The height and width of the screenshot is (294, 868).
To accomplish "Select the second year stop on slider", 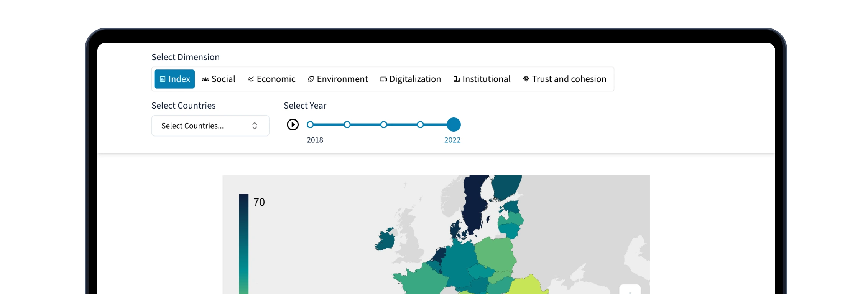I will tap(347, 125).
